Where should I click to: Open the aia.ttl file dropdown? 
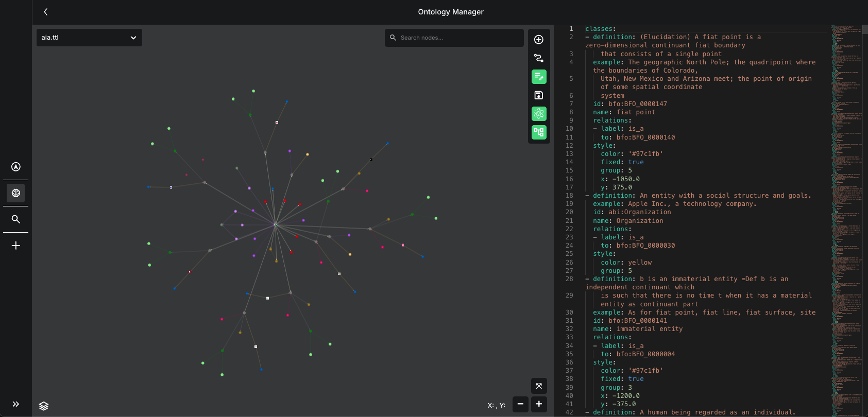89,38
